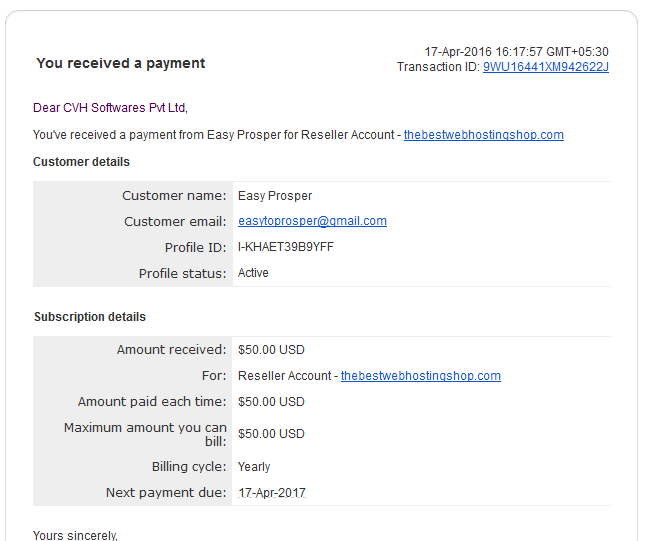Click the Maximum amount you can bill value
654x541 pixels.
coord(271,434)
